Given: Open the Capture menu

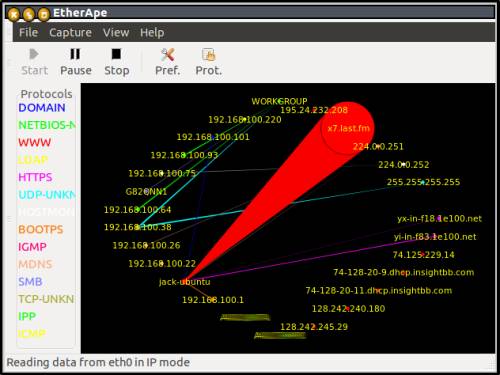Looking at the screenshot, I should click(70, 33).
